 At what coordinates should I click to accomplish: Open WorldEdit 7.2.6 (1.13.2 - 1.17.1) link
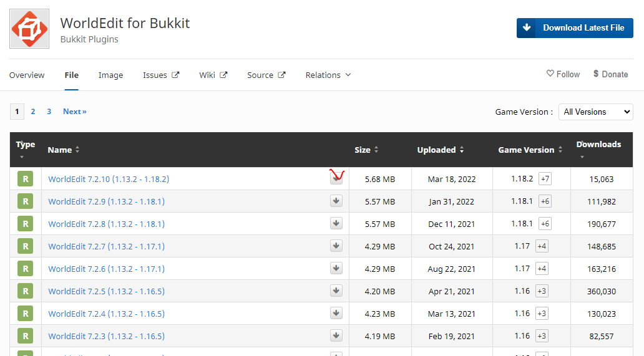106,269
